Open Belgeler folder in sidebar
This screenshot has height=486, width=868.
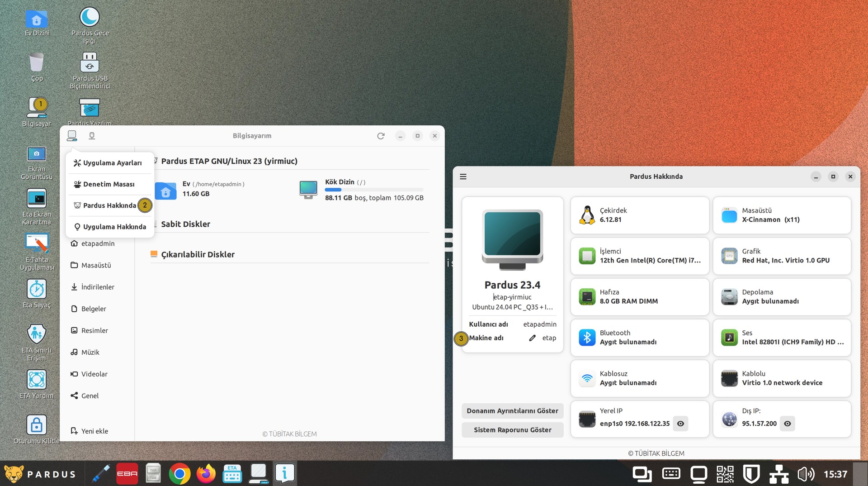97,309
